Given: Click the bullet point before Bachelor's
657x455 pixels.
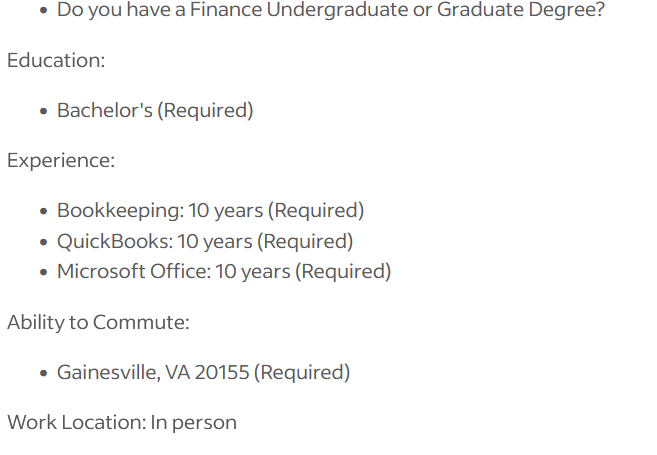Looking at the screenshot, I should 44,111.
